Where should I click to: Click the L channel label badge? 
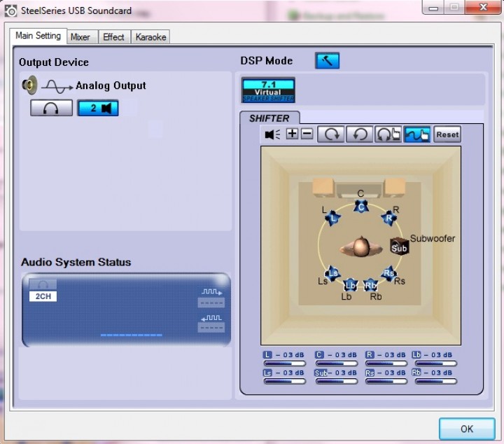[267, 354]
